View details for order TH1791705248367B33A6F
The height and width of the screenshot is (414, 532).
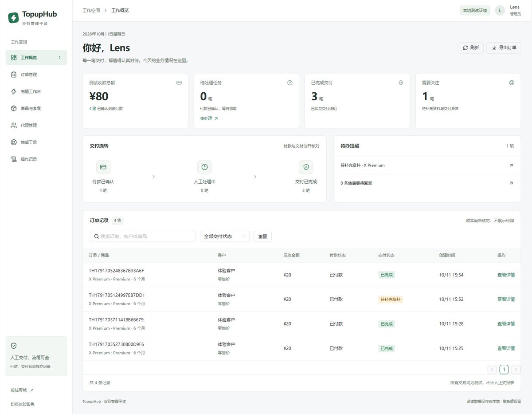(506, 275)
